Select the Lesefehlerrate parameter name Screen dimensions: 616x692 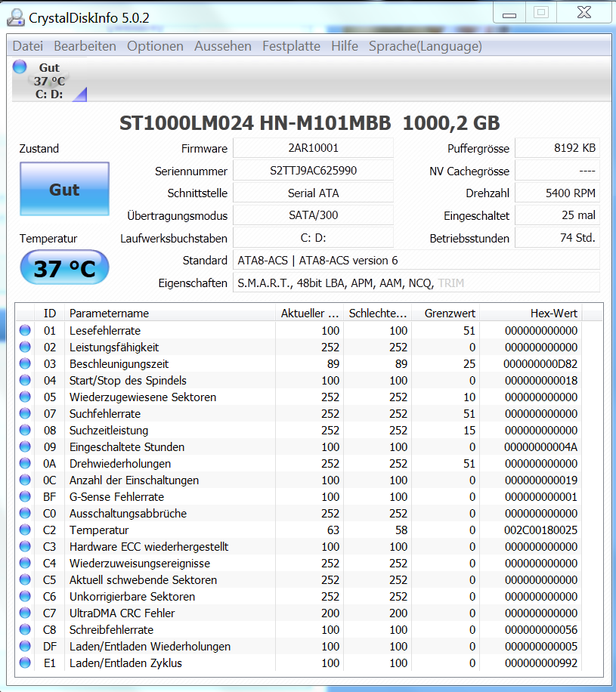point(104,331)
